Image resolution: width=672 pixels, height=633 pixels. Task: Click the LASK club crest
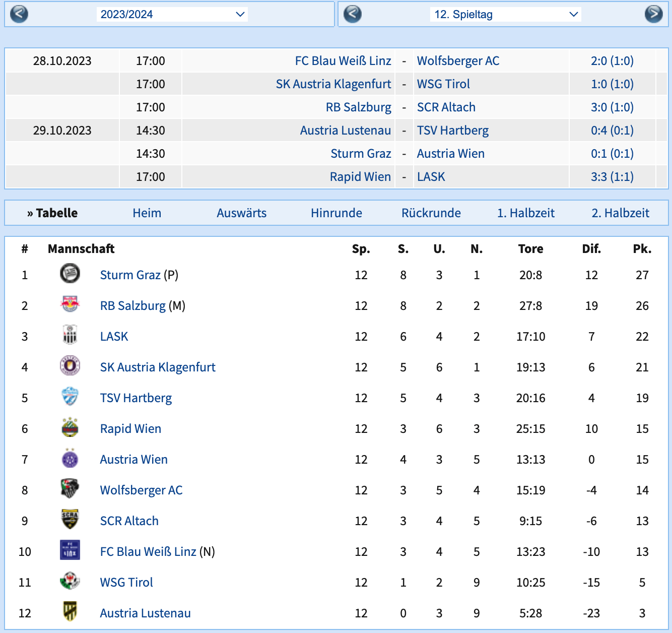tap(70, 335)
